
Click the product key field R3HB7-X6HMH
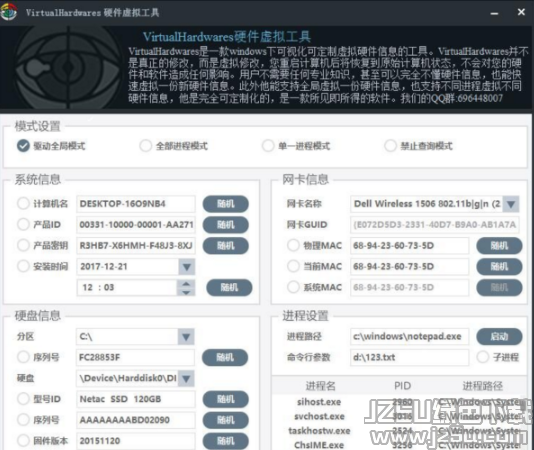pos(136,246)
